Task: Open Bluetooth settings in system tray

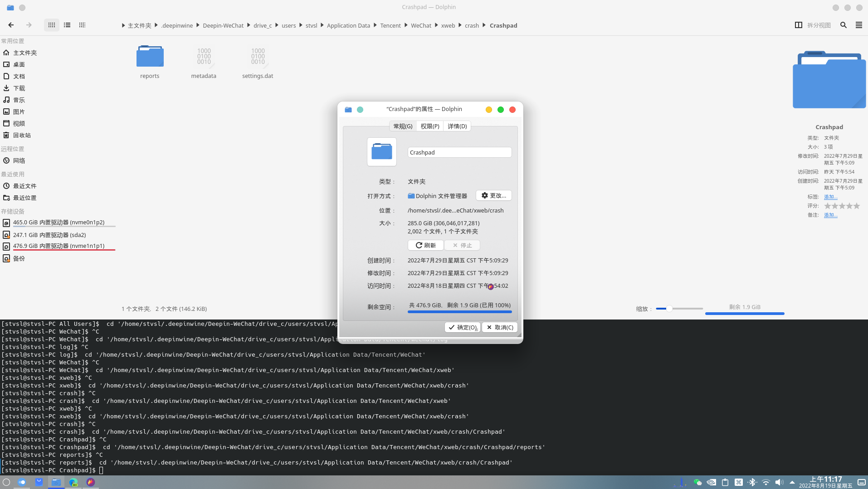Action: pyautogui.click(x=752, y=482)
